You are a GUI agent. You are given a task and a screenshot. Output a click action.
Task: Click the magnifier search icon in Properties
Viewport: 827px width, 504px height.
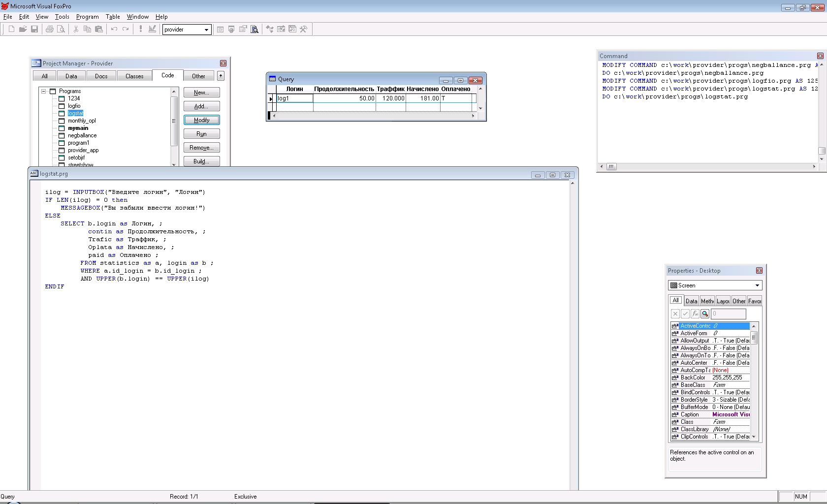pyautogui.click(x=705, y=314)
